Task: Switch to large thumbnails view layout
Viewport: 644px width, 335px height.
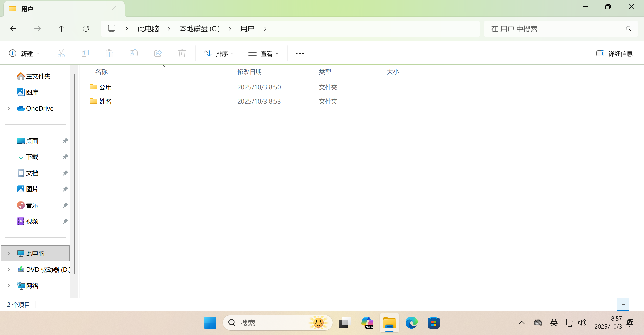Action: click(x=635, y=305)
